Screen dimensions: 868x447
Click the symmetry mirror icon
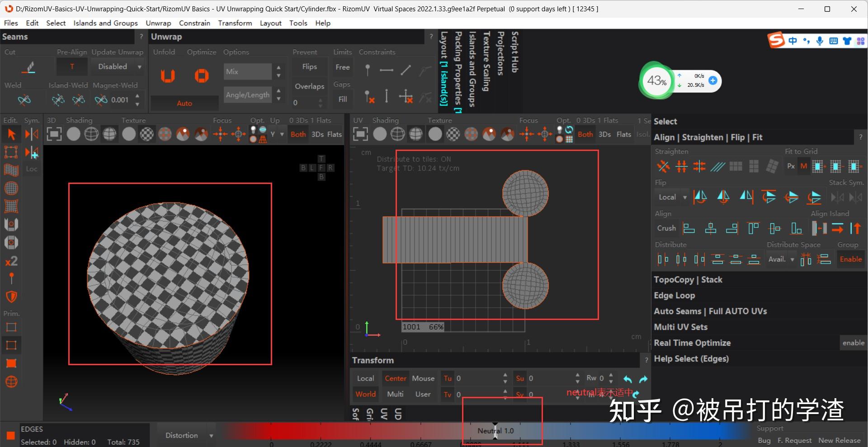32,134
